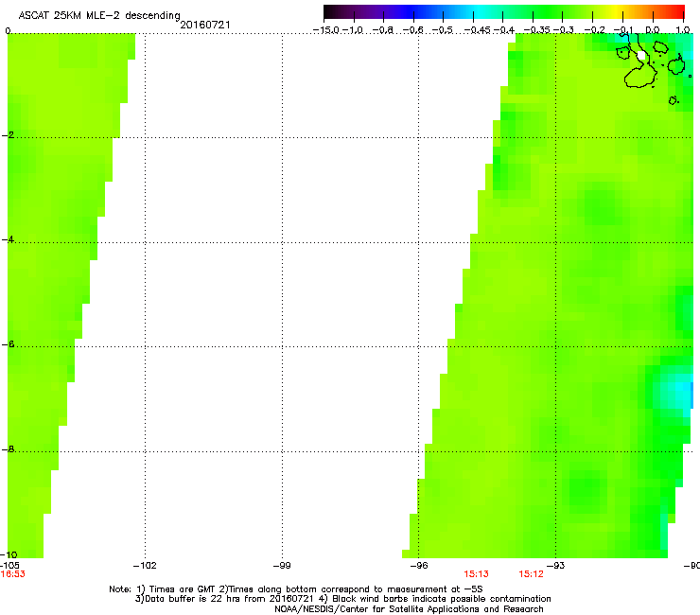
Task: Select the -15.0 color bar label
Action: pos(326,30)
